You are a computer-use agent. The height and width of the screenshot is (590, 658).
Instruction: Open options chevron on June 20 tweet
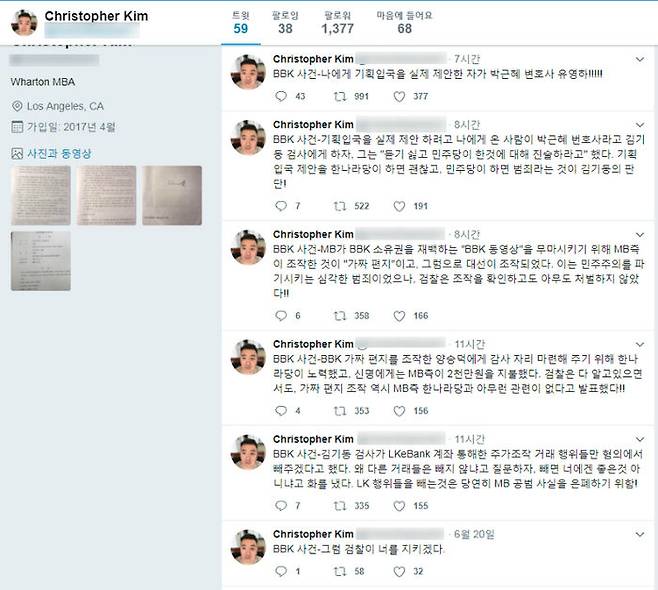click(640, 534)
